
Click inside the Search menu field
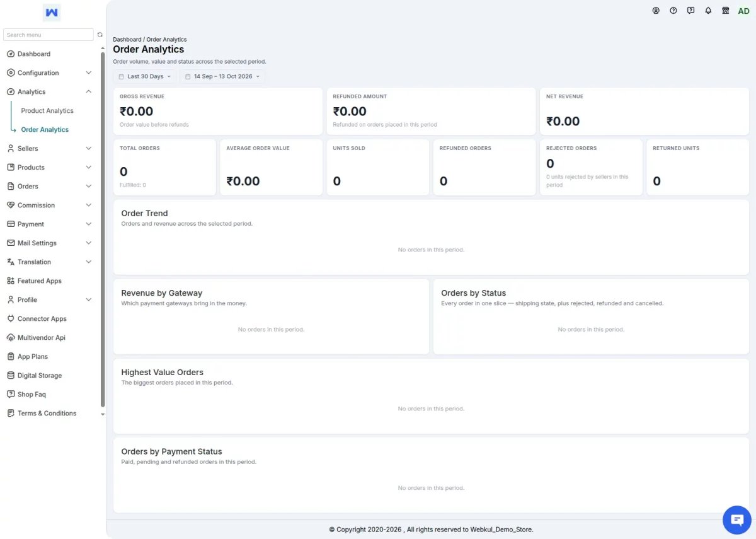[x=49, y=35]
